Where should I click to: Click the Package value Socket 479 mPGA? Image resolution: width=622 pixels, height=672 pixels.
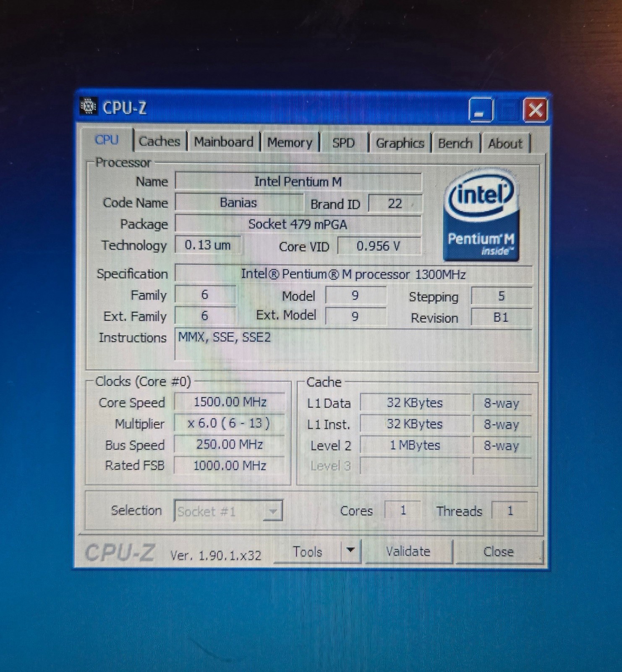click(298, 224)
